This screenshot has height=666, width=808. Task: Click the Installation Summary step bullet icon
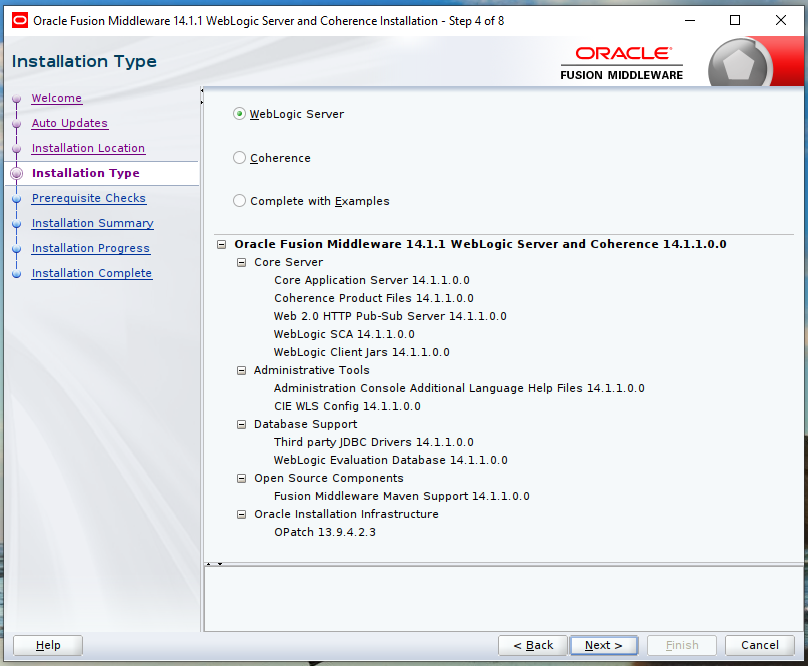(16, 224)
